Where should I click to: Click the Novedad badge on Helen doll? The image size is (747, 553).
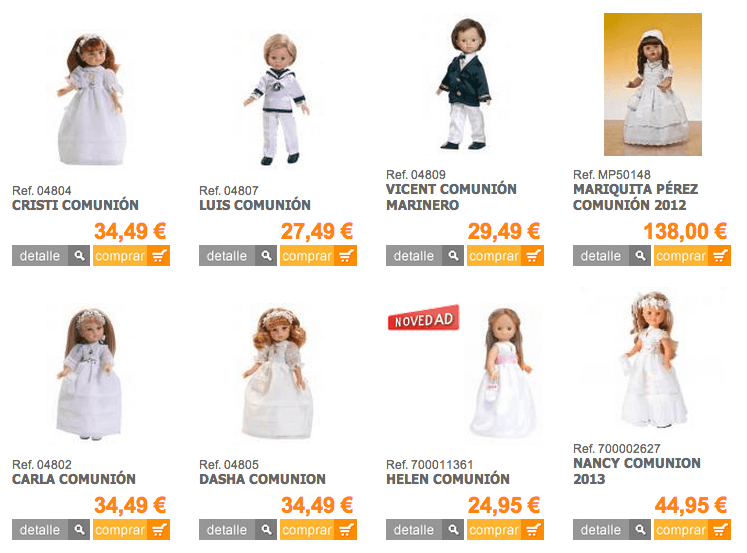[422, 318]
